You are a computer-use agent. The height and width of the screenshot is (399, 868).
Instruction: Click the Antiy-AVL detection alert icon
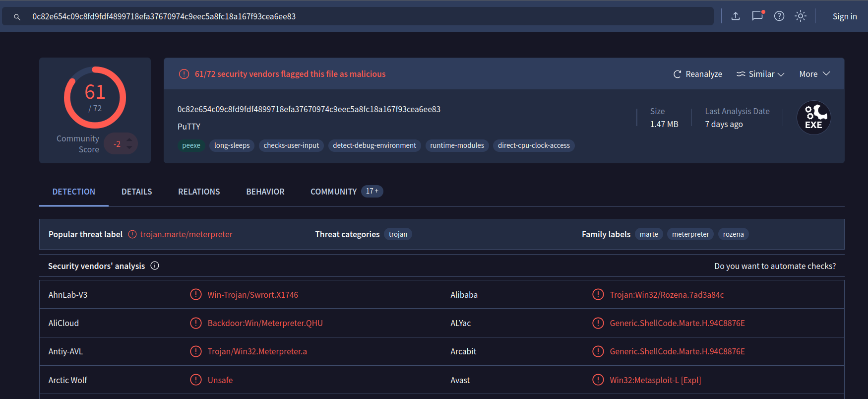pos(196,351)
